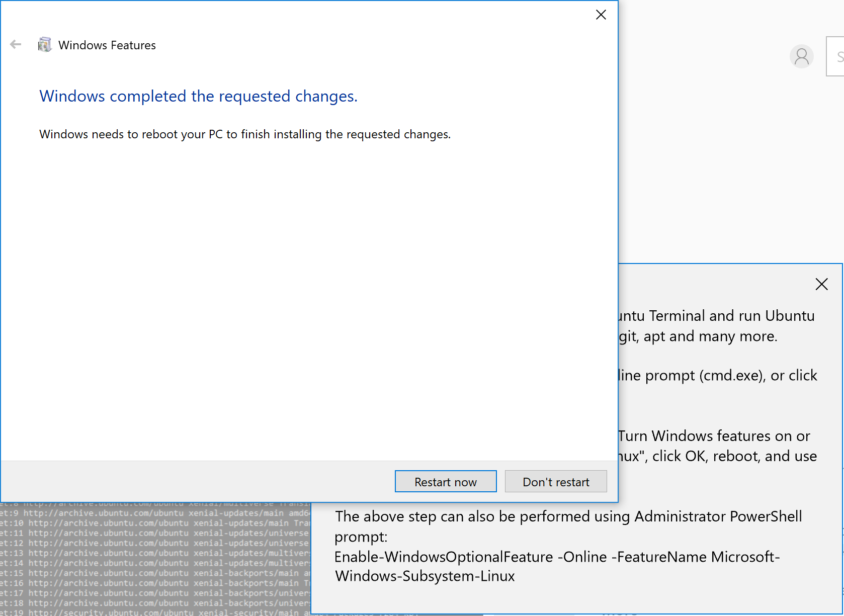Select the 'Windows completed the requested changes.' heading
The image size is (844, 616).
pos(198,96)
